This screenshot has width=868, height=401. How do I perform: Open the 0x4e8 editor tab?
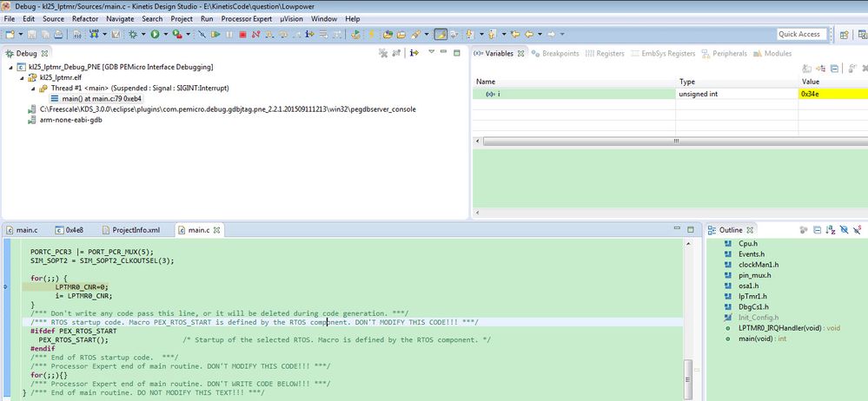pos(70,230)
